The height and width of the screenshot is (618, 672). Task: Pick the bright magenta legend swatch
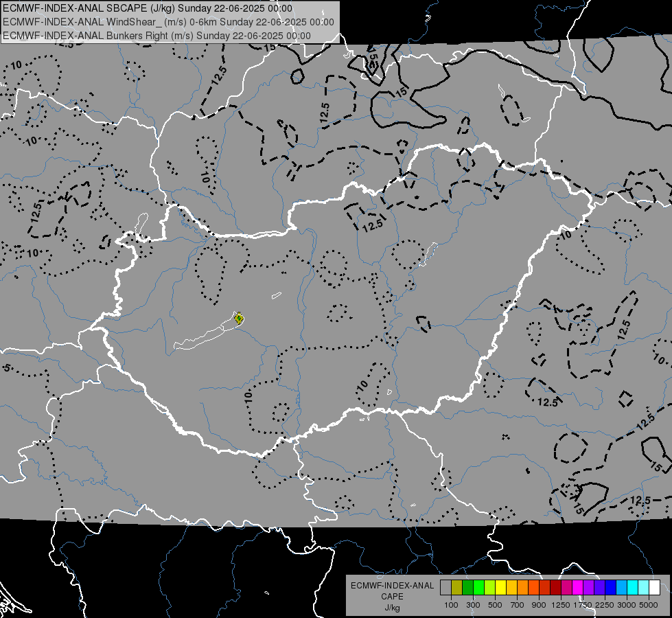coord(578,588)
